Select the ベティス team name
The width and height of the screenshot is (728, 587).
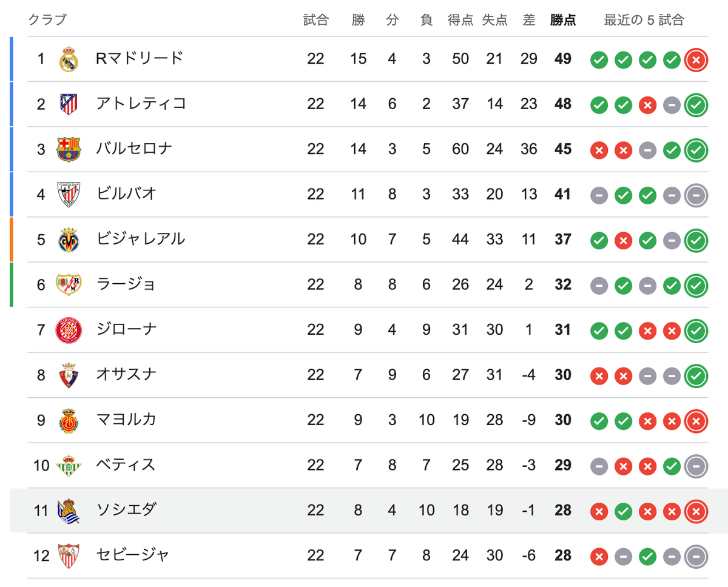126,465
